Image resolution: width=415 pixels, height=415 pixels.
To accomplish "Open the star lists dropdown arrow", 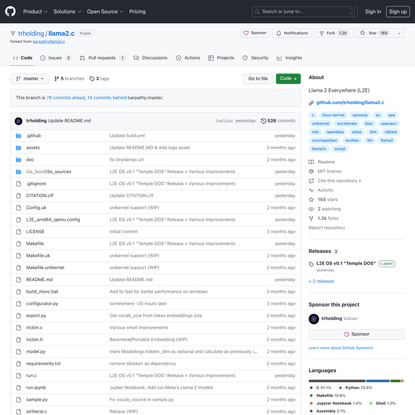I will pos(399,33).
